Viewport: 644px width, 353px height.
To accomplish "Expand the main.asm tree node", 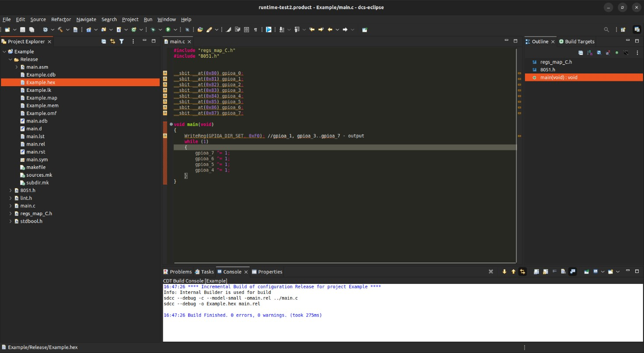I will tap(17, 67).
